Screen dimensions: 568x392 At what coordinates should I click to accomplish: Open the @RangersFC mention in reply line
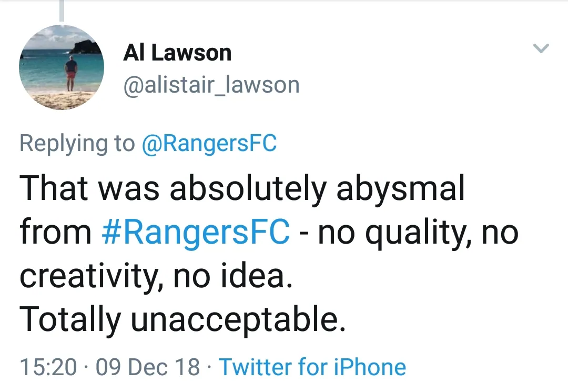point(209,143)
